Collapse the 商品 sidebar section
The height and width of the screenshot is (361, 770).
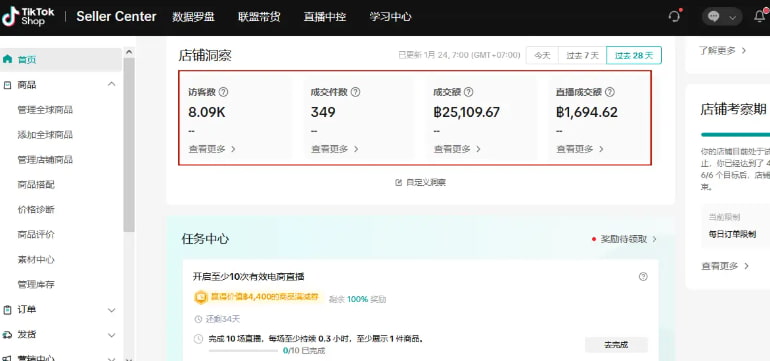(111, 84)
